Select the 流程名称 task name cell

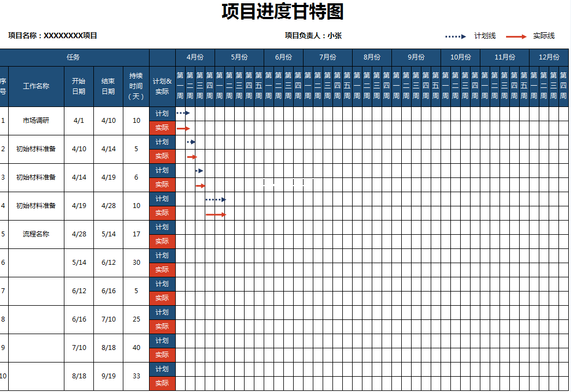(36, 234)
